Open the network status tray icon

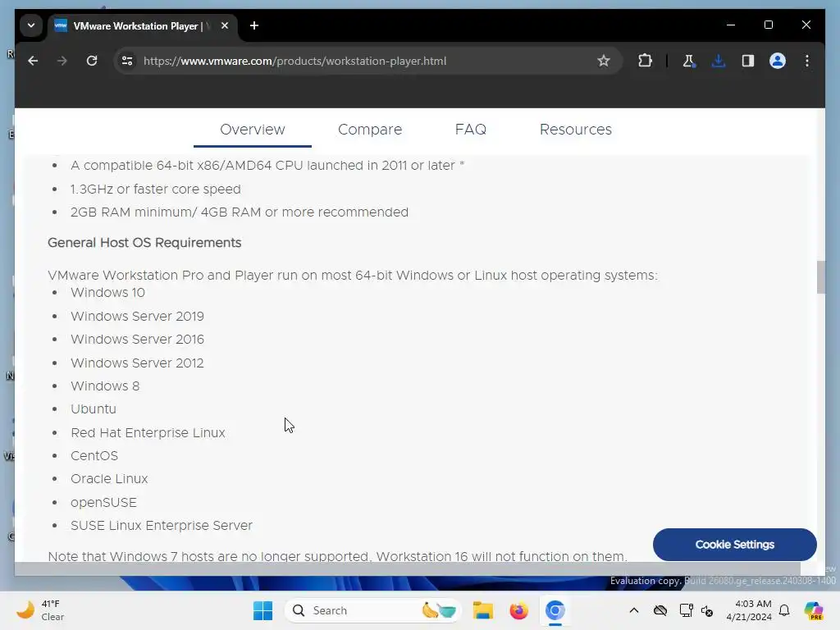pos(687,610)
